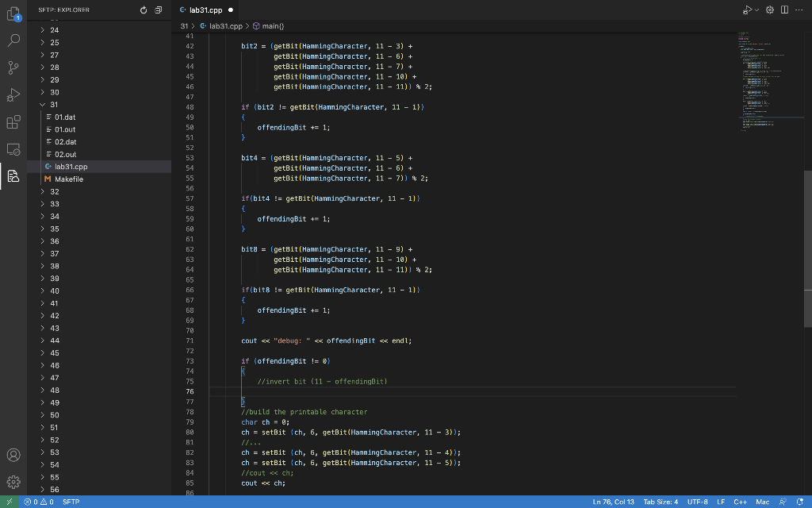Open the Remote Explorer view

tap(13, 149)
